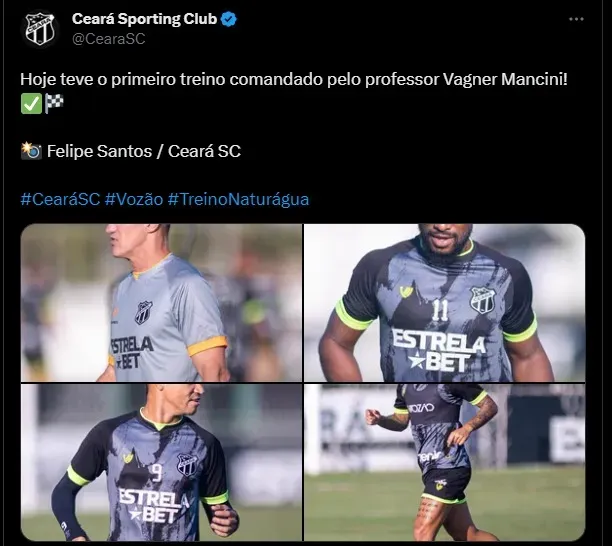Click the checkered flag emoji
The image size is (612, 546).
pyautogui.click(x=54, y=103)
